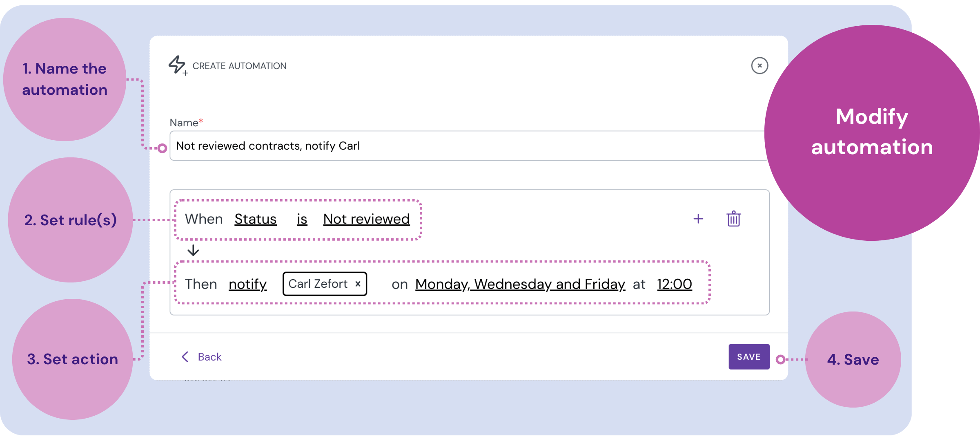Open the 'notify' action dropdown

[x=247, y=284]
